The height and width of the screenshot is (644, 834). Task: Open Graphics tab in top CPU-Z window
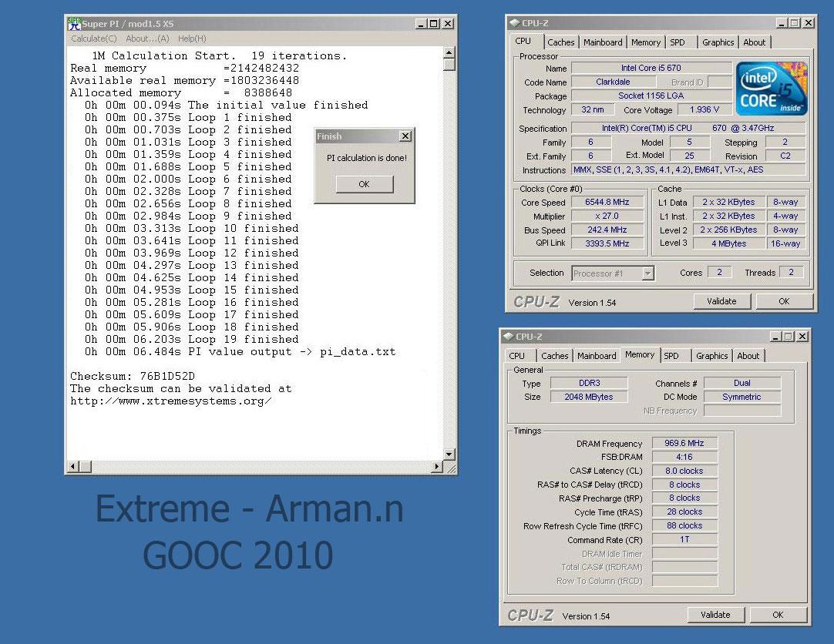[718, 42]
